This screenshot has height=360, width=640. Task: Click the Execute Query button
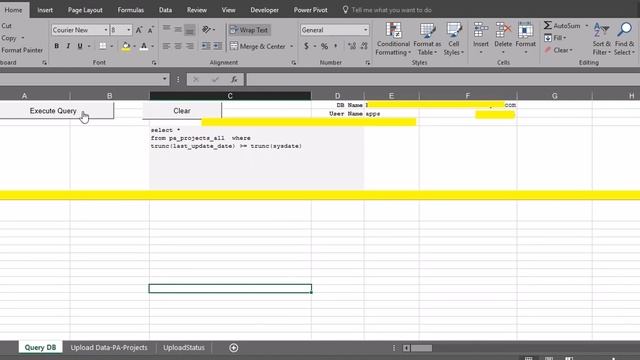pos(57,111)
